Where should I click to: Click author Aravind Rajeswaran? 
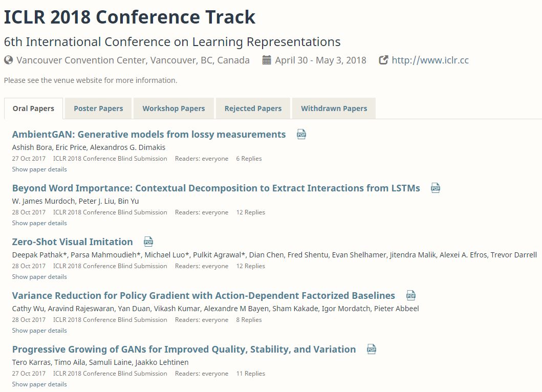coord(81,309)
